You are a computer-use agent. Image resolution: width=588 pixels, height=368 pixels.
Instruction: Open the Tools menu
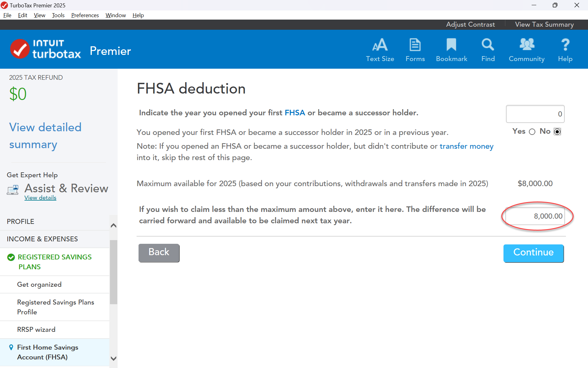pos(58,15)
